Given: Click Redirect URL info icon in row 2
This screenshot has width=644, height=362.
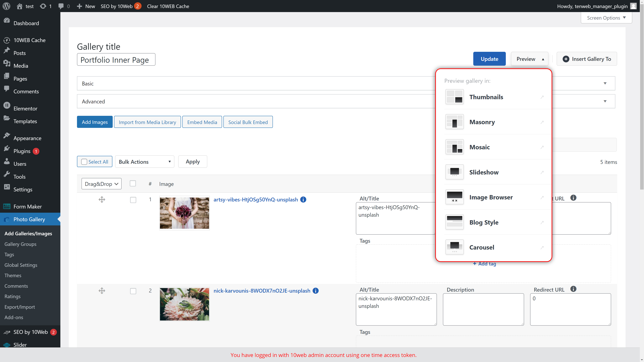Looking at the screenshot, I should (573, 289).
